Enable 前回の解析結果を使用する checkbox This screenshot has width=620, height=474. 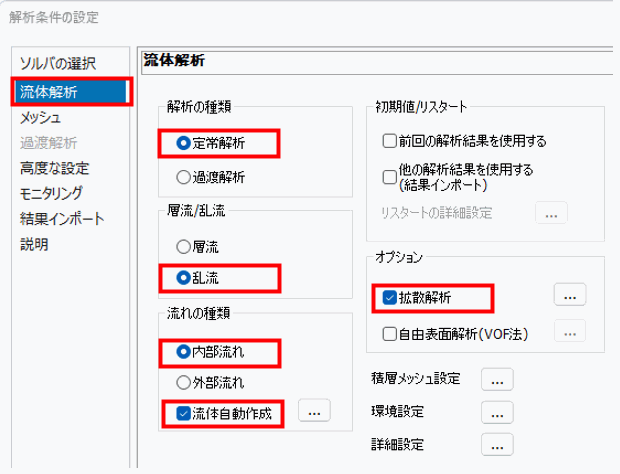pos(391,141)
